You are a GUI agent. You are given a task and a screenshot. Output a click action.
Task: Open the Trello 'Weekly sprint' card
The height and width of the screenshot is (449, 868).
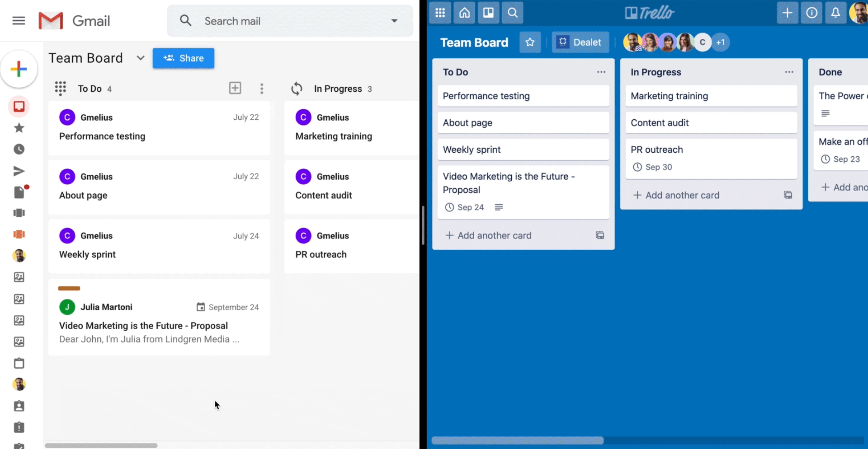tap(524, 150)
